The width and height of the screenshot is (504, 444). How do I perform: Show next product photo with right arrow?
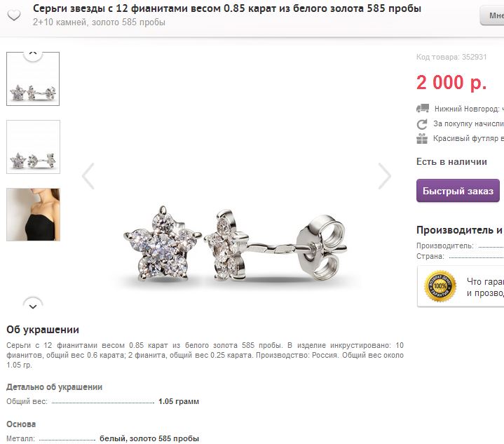tap(384, 176)
